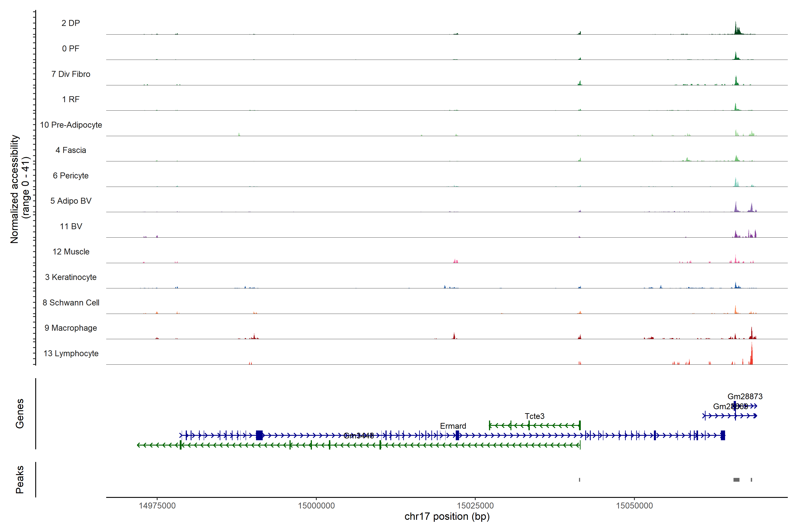Click the 13 Lymphocyte track label

pos(71,353)
